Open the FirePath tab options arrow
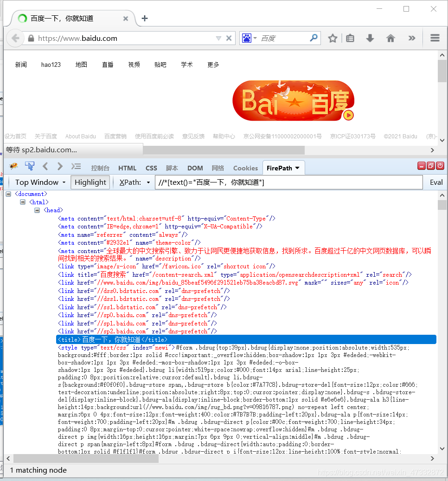Image resolution: width=448 pixels, height=481 pixels. tap(297, 168)
